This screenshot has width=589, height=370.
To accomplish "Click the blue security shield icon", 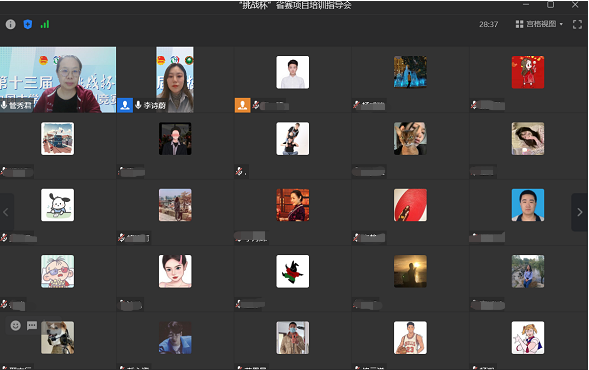I will click(28, 24).
